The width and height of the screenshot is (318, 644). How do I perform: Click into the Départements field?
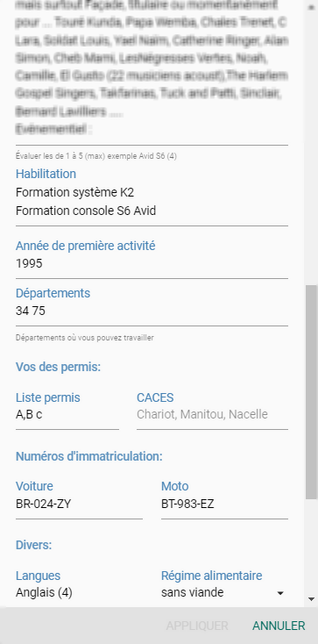[x=152, y=311]
